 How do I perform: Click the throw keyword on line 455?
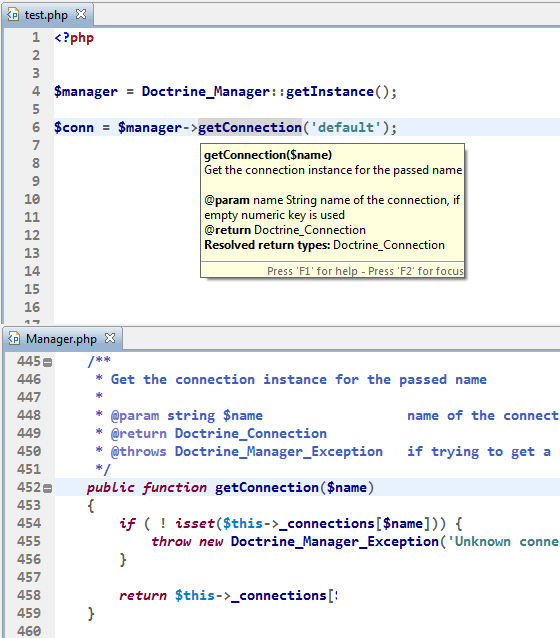(x=171, y=542)
